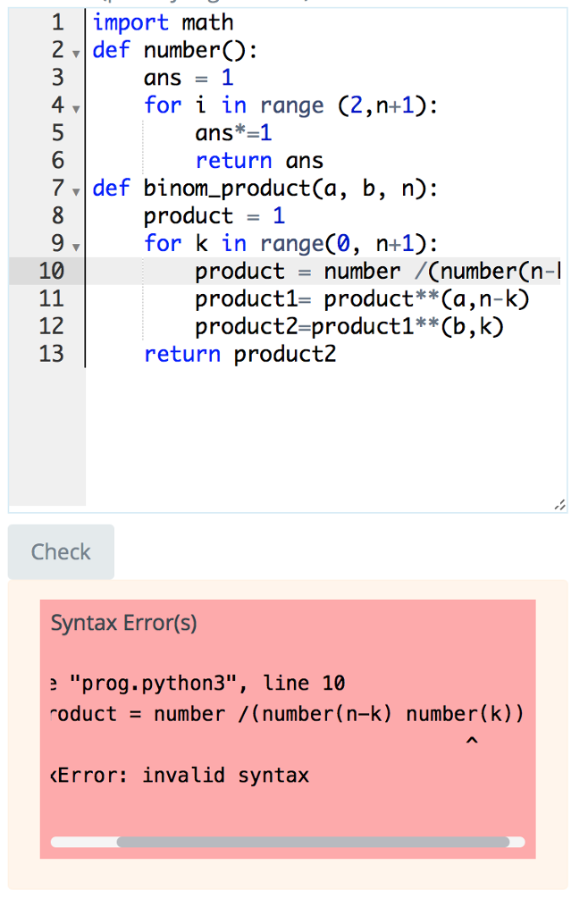Place cursor on the import math line
Screen dimensions: 588x915
[x=161, y=22]
